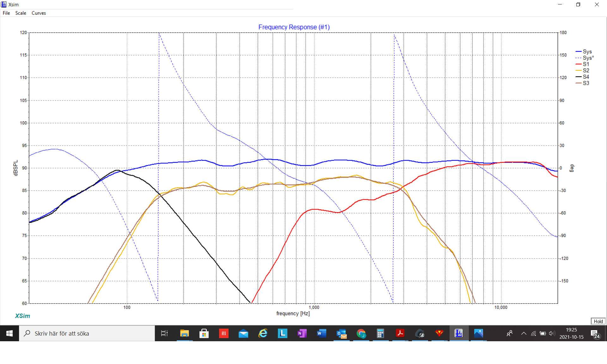
Task: Click the dBSPL axis label
Action: click(15, 168)
